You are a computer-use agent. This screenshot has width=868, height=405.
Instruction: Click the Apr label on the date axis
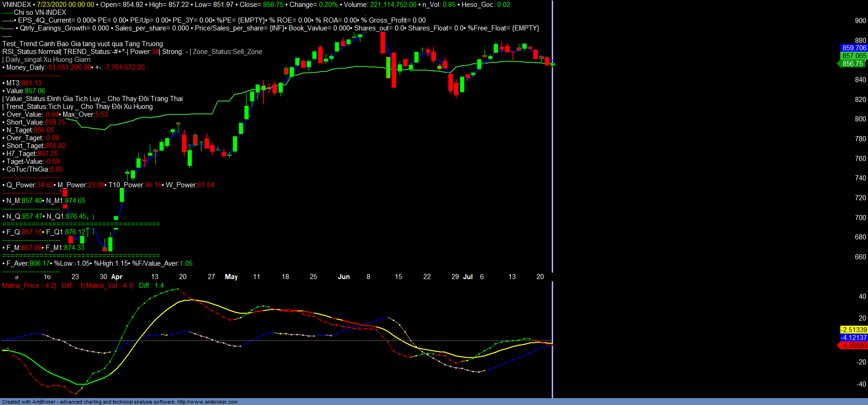(117, 277)
